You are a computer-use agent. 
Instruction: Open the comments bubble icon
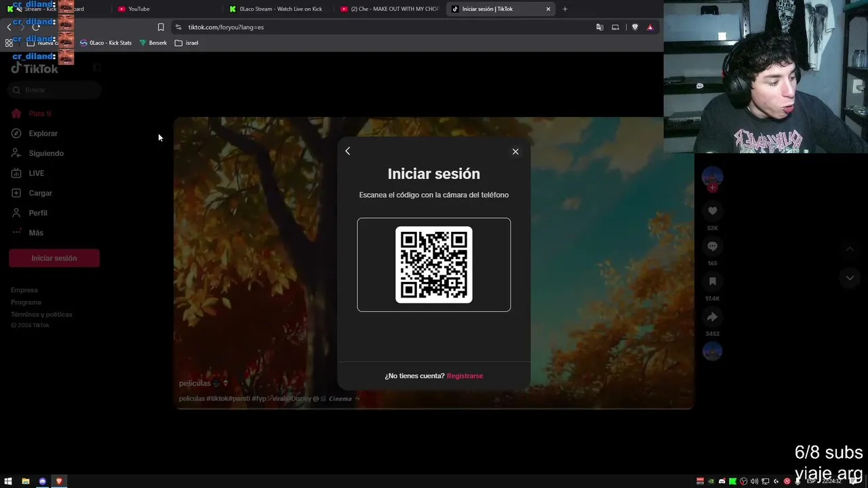(x=712, y=246)
